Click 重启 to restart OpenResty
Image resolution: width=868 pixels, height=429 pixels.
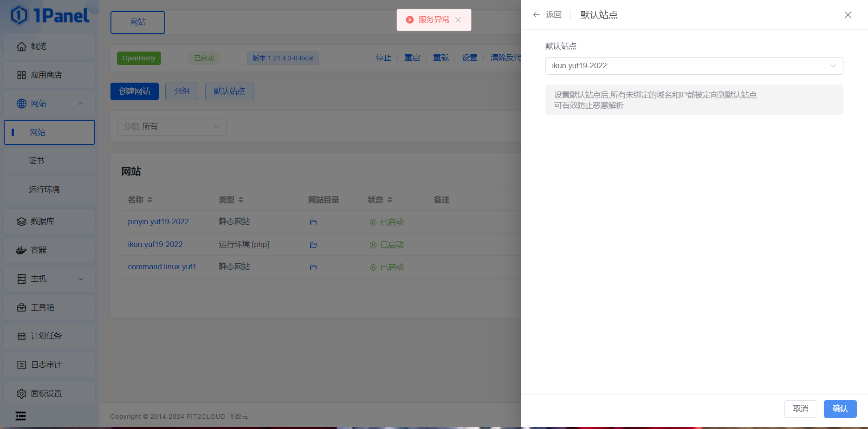tap(412, 58)
